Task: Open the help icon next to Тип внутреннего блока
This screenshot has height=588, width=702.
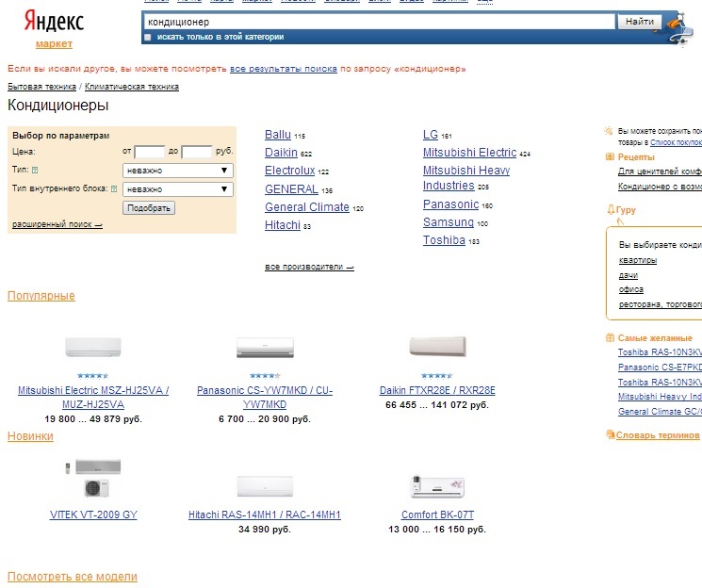Action: click(x=114, y=189)
